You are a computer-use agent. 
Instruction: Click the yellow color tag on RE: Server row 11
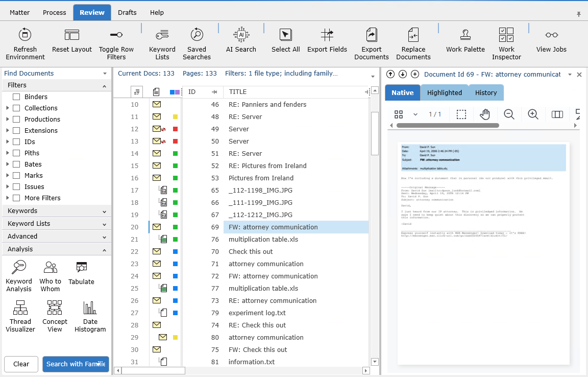175,117
